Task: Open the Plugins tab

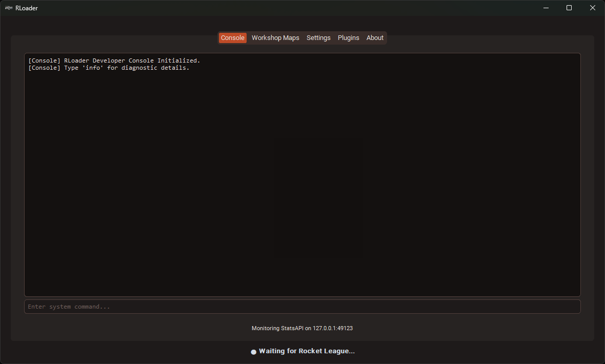Action: coord(349,38)
